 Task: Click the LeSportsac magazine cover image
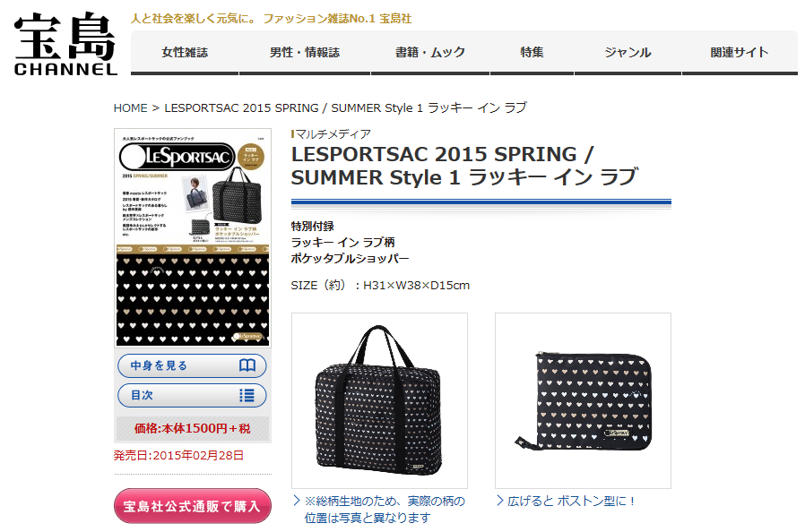(193, 238)
